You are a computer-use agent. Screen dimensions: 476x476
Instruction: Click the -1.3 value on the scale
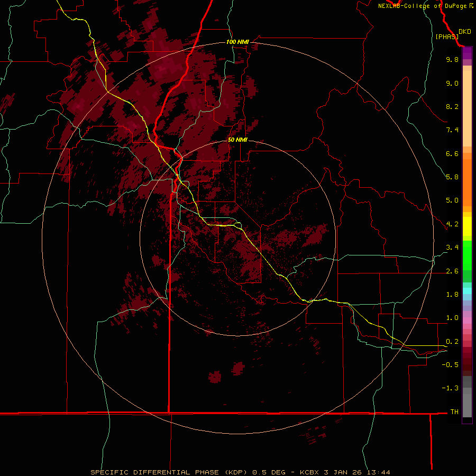coord(450,388)
